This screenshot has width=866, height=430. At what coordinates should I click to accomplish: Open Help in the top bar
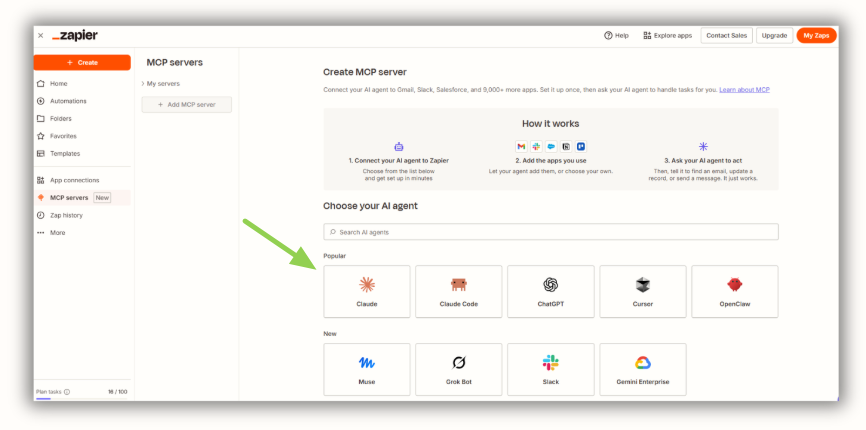pyautogui.click(x=616, y=35)
